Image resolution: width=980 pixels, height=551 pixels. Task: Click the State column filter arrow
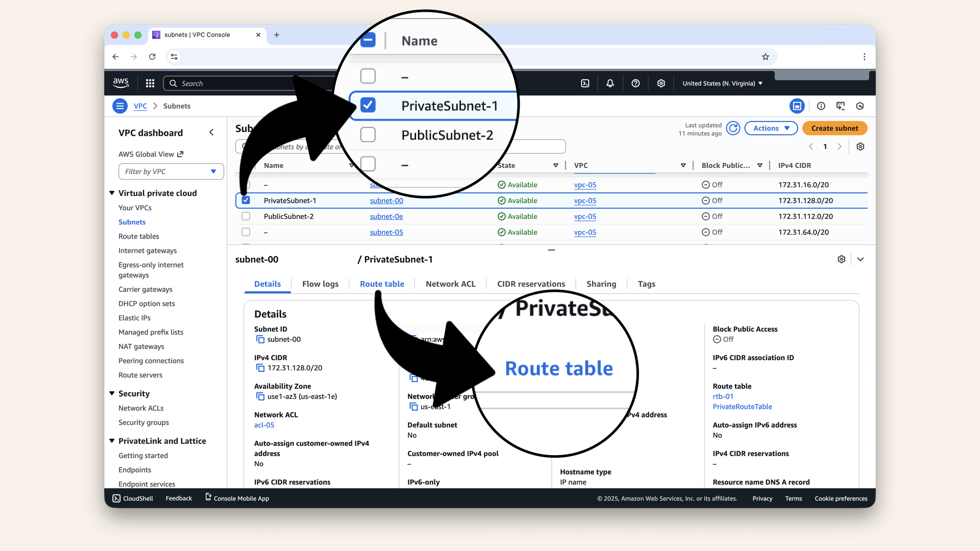[556, 165]
